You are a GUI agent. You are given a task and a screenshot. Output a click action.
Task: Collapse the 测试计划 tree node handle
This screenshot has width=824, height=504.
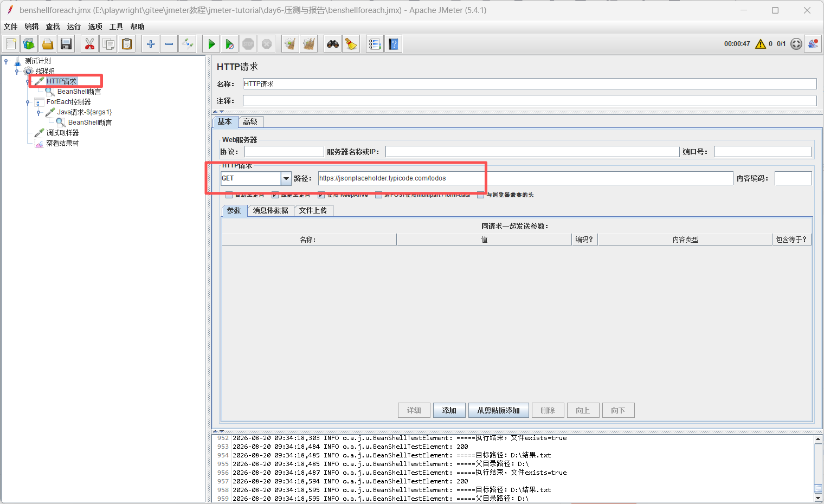click(x=6, y=61)
